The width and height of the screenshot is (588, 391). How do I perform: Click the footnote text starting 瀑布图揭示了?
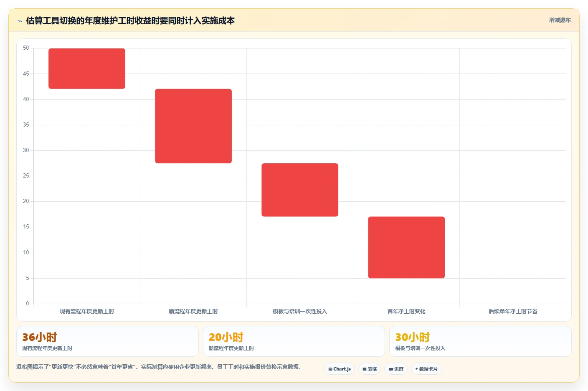coord(159,367)
